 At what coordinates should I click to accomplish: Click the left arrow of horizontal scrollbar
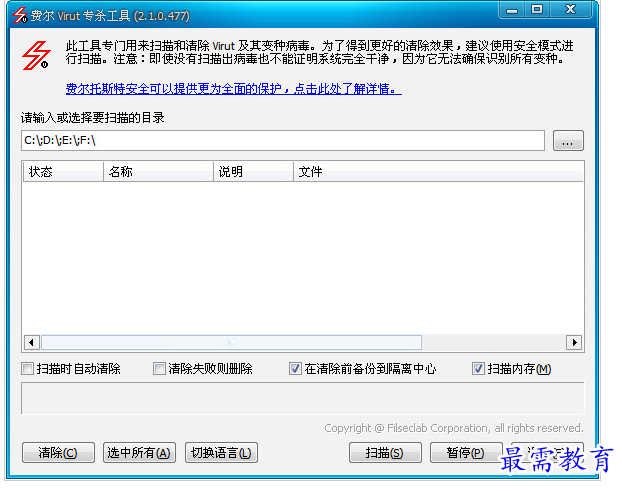[31, 342]
